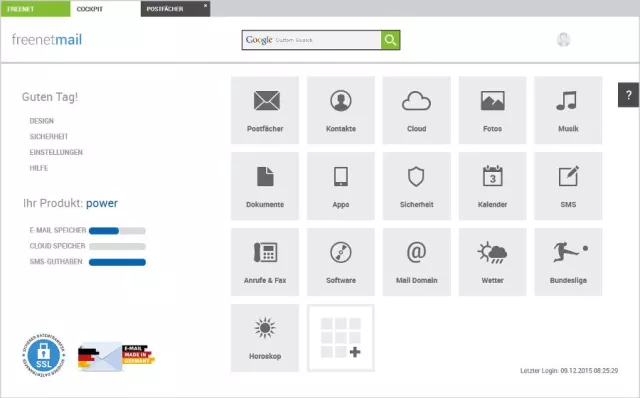
Task: Open the EINSTELLUNGEN link
Action: click(56, 152)
